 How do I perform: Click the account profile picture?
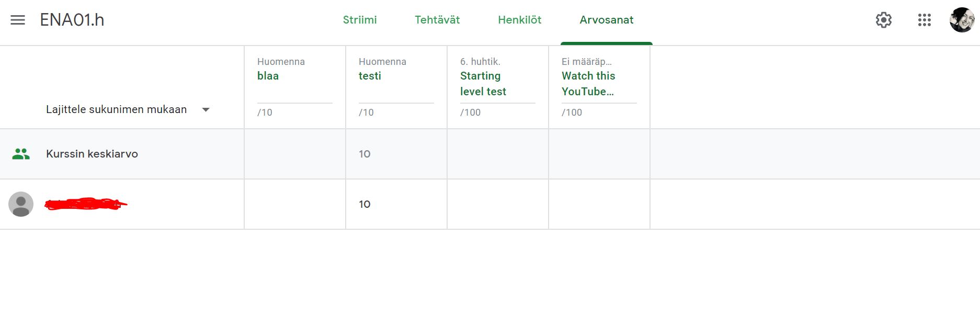pos(962,20)
